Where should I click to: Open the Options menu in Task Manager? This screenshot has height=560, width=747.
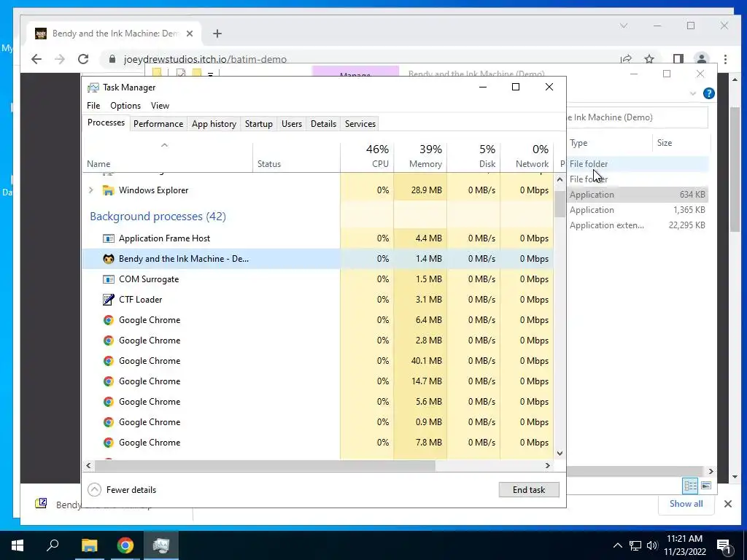pos(125,106)
